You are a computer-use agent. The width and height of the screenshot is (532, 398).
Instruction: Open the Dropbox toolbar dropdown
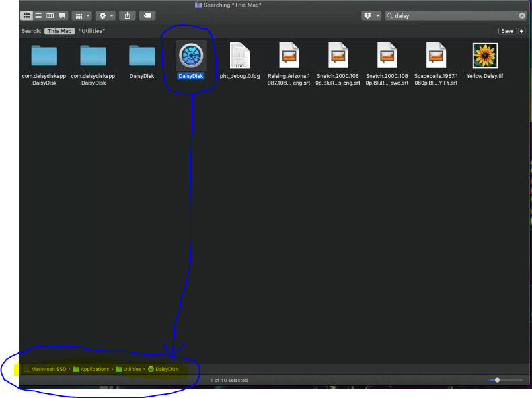point(371,15)
